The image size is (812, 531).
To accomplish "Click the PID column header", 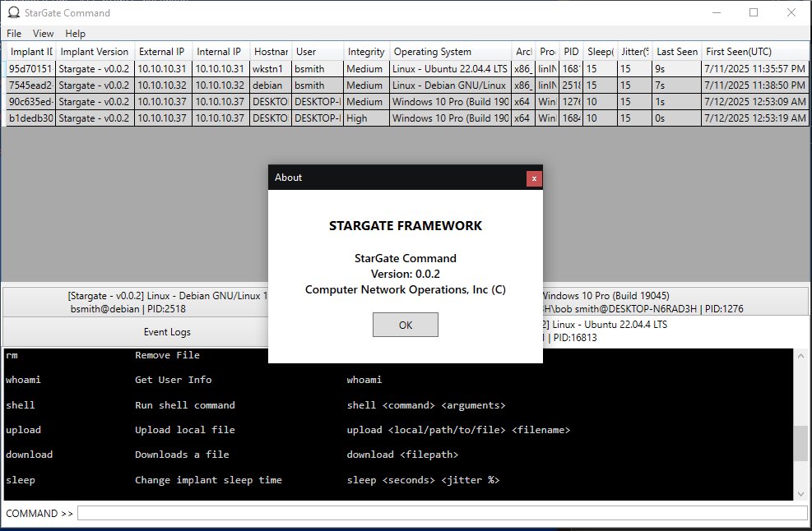I will pos(571,52).
